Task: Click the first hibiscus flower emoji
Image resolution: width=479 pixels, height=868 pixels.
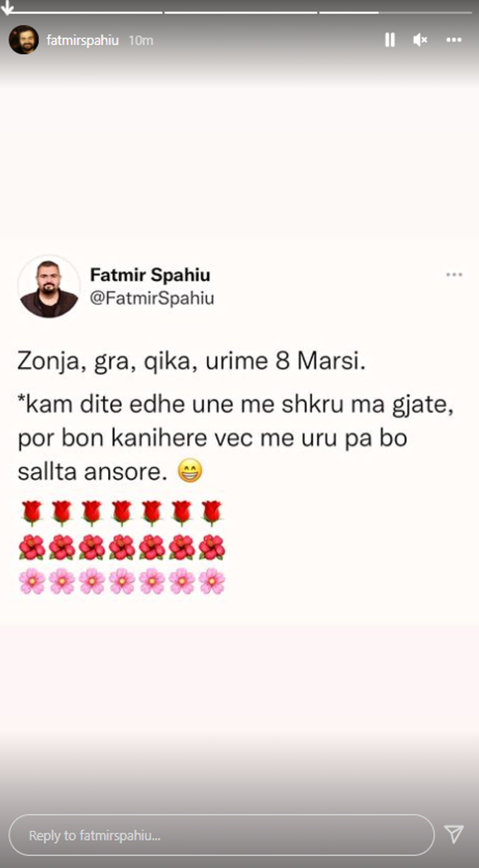Action: tap(32, 547)
